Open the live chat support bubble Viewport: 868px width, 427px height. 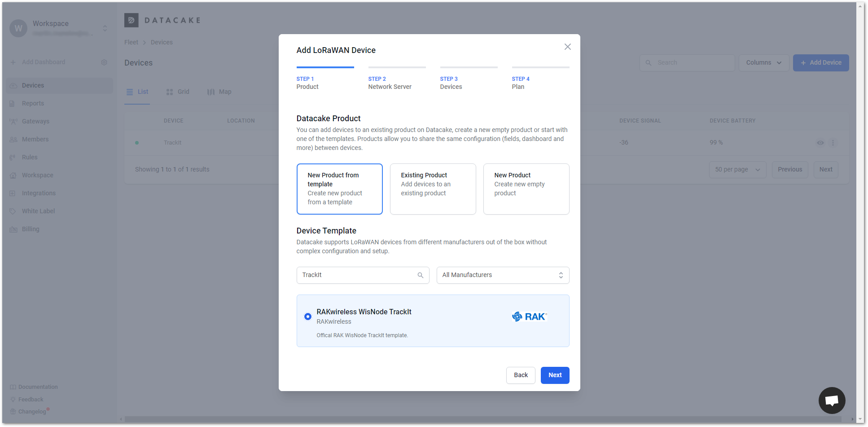click(x=832, y=400)
